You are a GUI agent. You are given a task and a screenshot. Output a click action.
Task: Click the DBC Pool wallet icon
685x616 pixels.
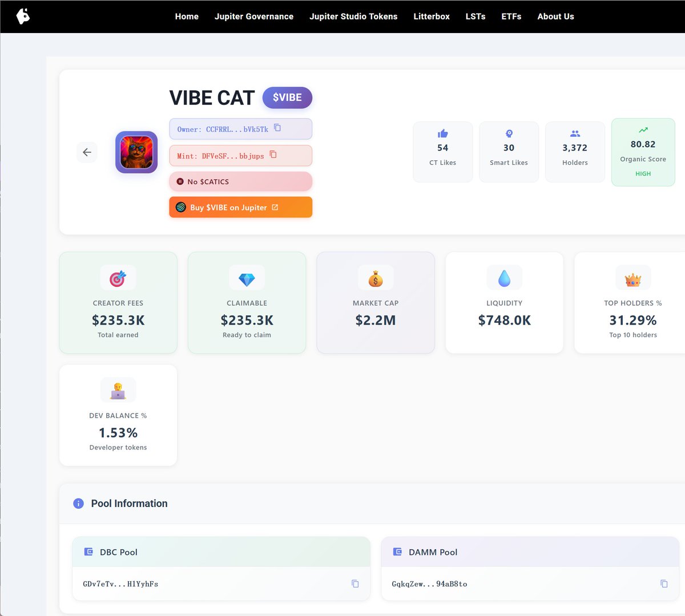pyautogui.click(x=88, y=552)
